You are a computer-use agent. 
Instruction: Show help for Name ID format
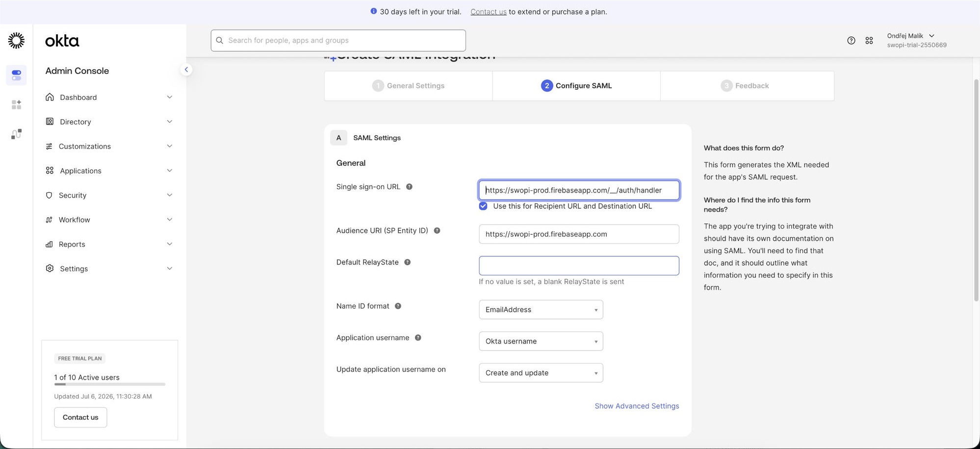[398, 306]
